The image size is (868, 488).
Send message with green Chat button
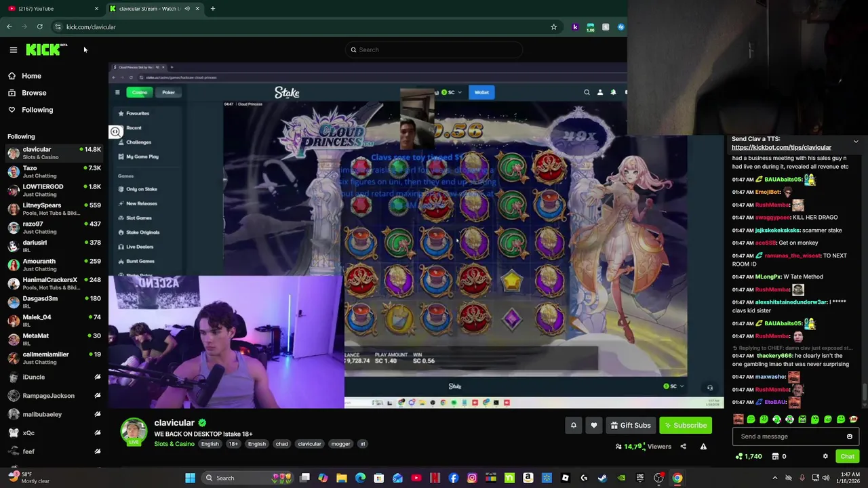(x=847, y=456)
